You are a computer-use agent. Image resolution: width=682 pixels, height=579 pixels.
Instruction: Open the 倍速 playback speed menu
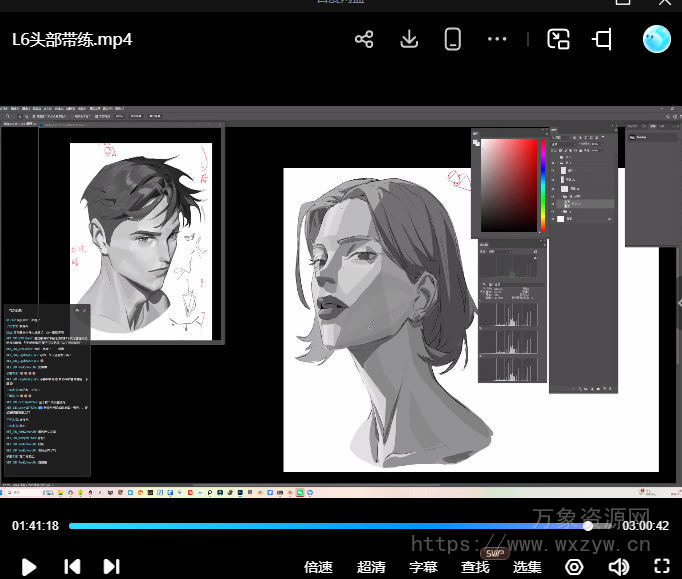tap(318, 567)
